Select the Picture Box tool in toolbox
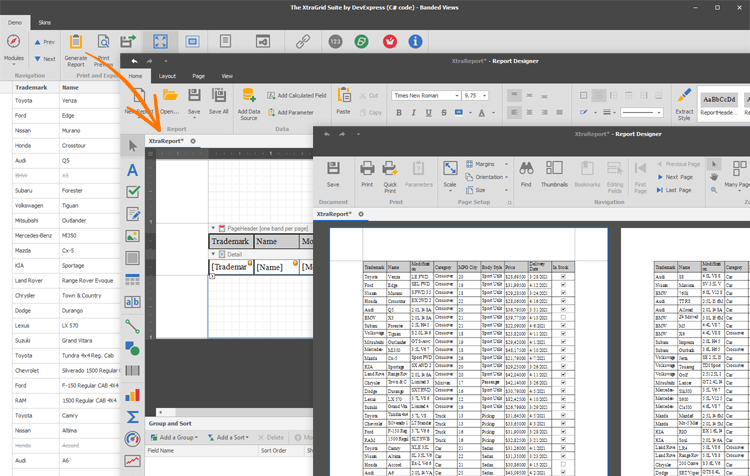 (132, 236)
